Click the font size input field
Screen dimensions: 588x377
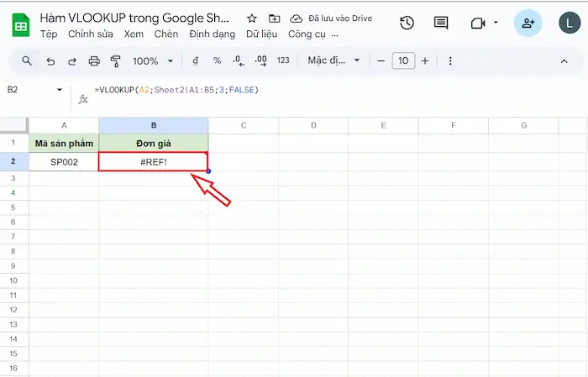point(403,61)
